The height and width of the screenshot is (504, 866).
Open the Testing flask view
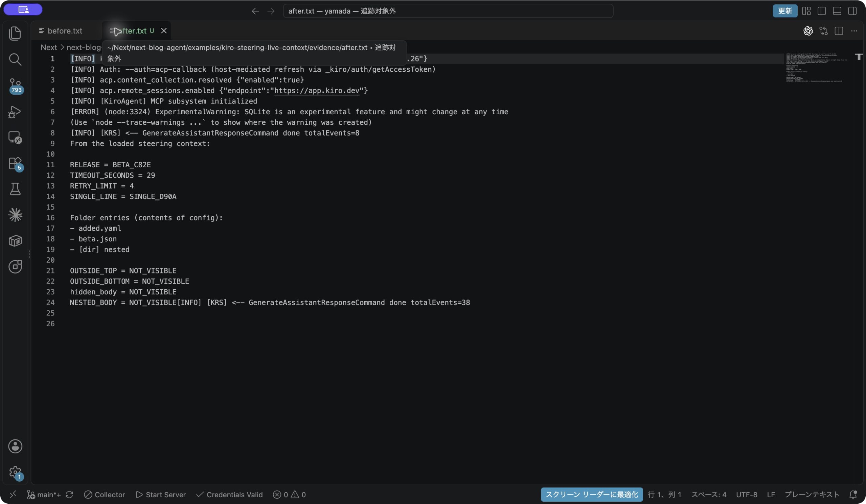(15, 189)
